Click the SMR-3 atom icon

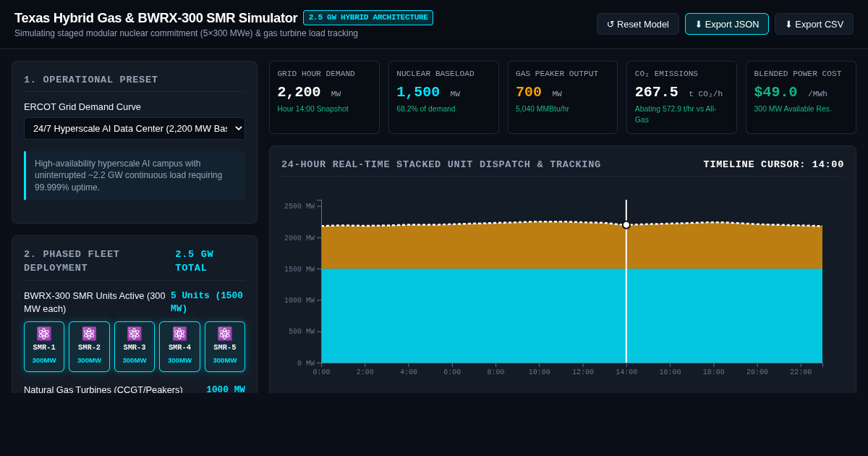[135, 334]
